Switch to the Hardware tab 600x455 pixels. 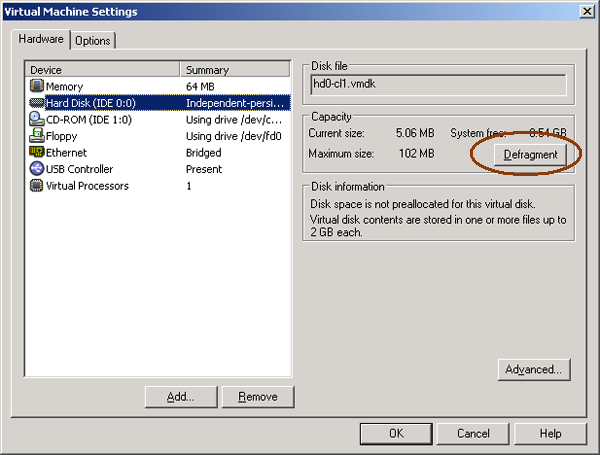pyautogui.click(x=41, y=39)
